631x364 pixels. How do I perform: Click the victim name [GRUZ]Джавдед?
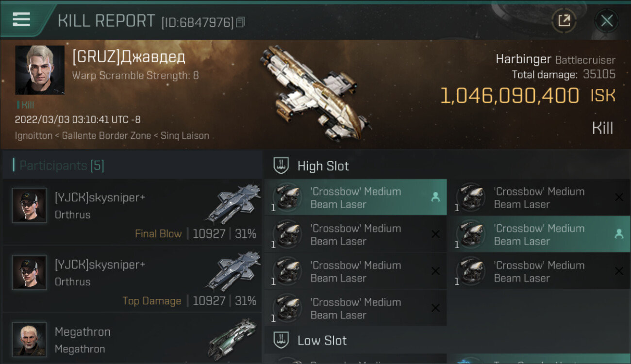pos(129,57)
